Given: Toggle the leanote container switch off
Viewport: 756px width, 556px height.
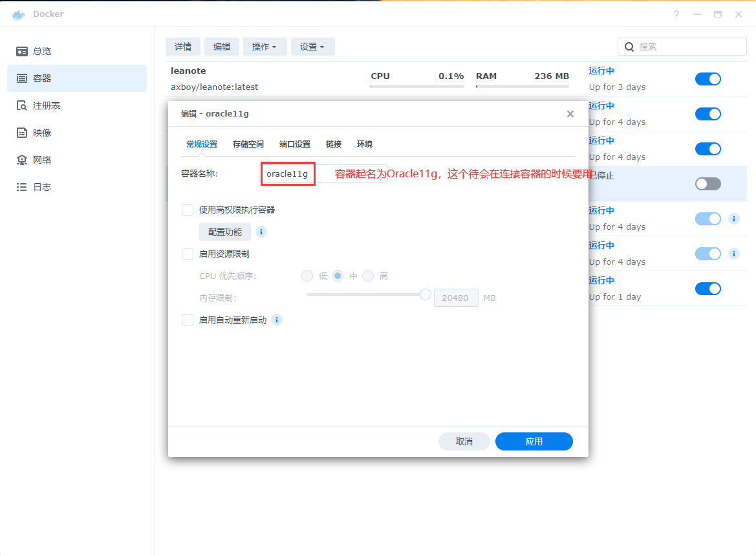Looking at the screenshot, I should (x=707, y=79).
